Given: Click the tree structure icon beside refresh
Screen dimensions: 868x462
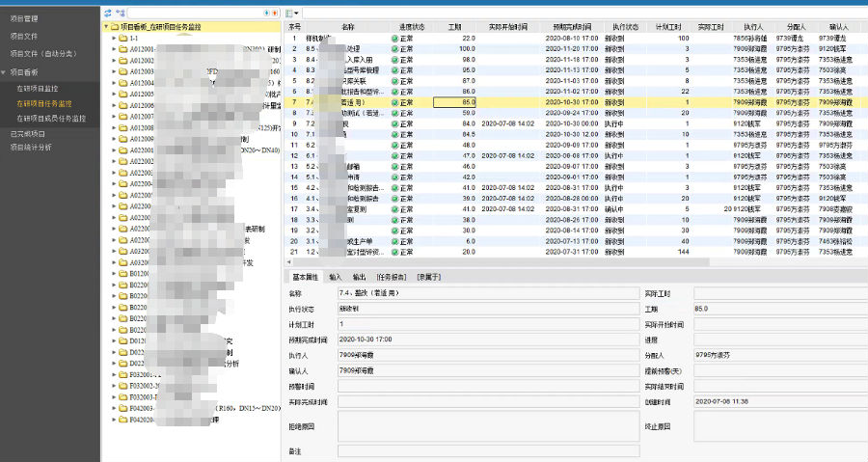Looking at the screenshot, I should 120,14.
